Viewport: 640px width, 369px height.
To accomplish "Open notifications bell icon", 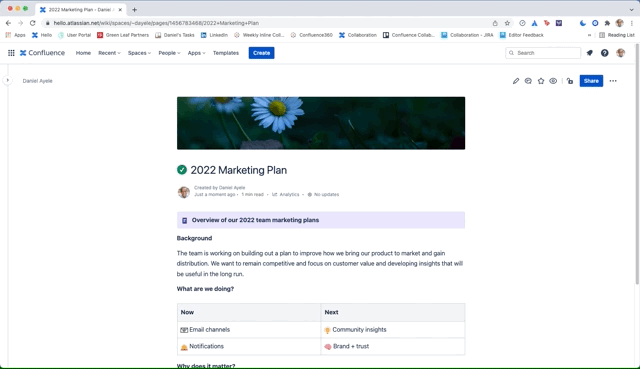I will (x=589, y=53).
